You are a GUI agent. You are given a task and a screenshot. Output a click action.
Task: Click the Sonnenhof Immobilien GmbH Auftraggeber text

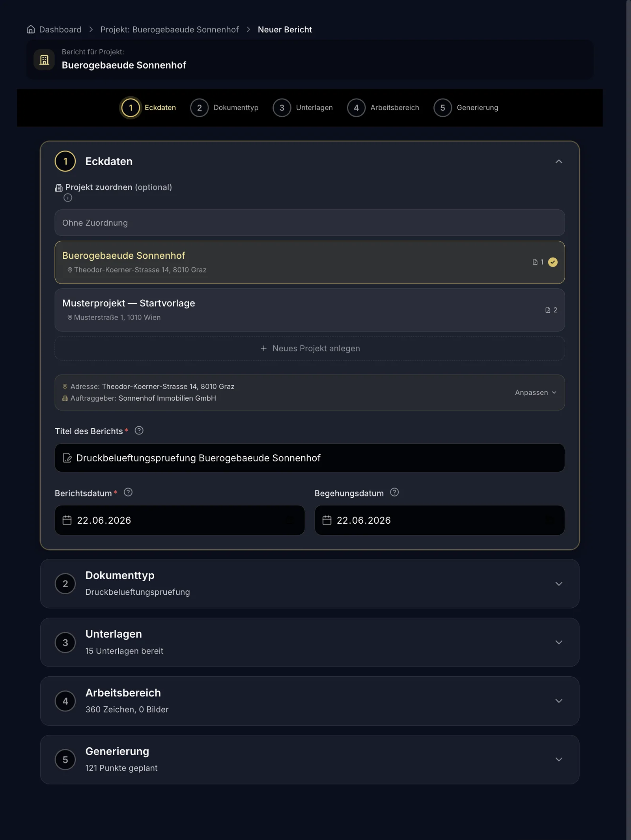167,398
